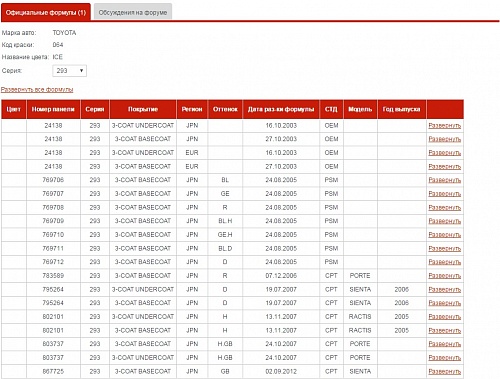Click the Дата раз-ки формулы column header
Viewport: 500px width, 379px height.
point(281,109)
